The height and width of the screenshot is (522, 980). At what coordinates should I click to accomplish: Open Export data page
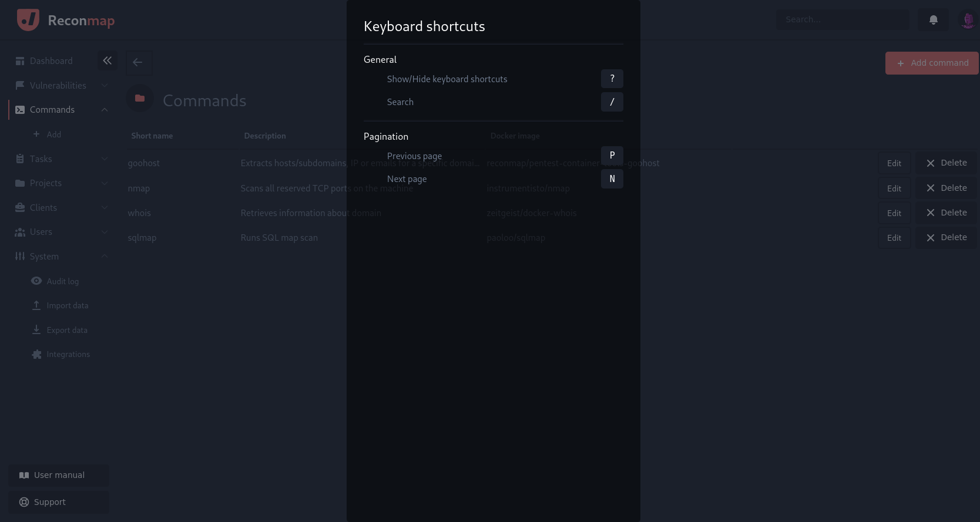(x=67, y=330)
